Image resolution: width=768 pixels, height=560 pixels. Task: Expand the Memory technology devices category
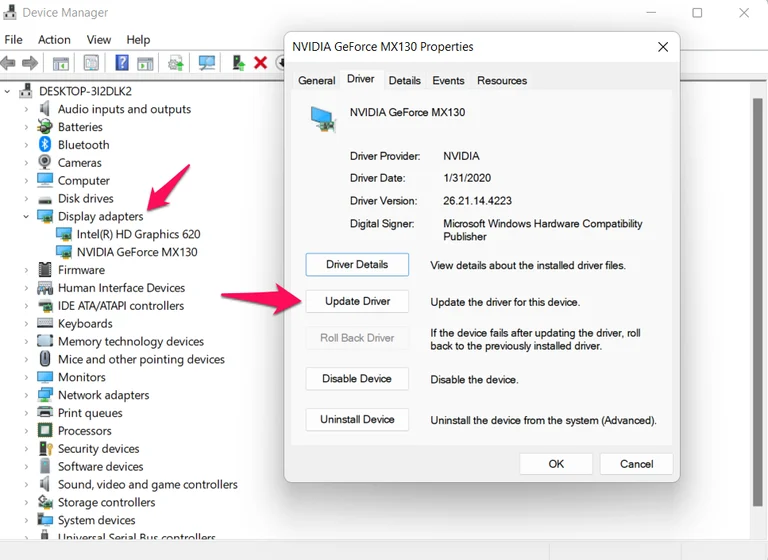click(26, 341)
